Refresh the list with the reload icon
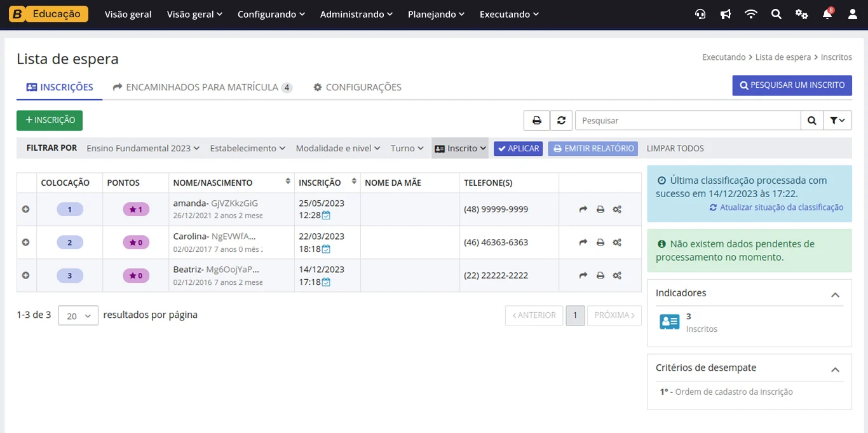This screenshot has height=433, width=868. 561,120
